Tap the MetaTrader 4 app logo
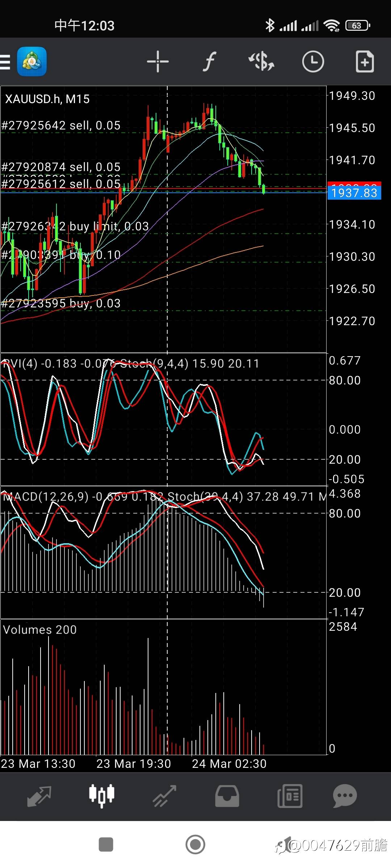 pyautogui.click(x=32, y=61)
